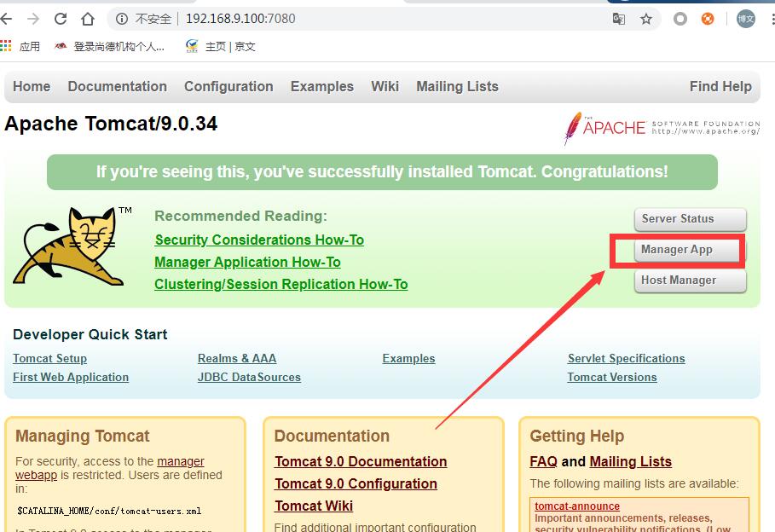Image resolution: width=775 pixels, height=532 pixels.
Task: Click the translate page icon
Action: click(618, 19)
